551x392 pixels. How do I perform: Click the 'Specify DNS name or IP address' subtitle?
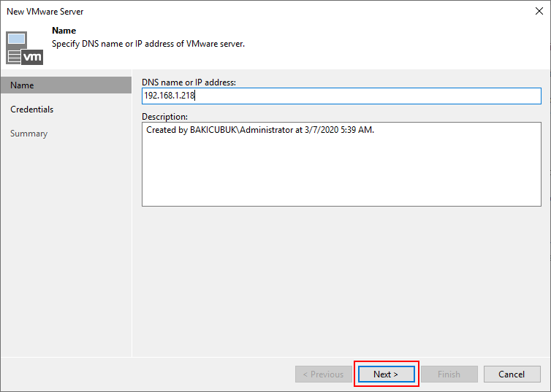pyautogui.click(x=148, y=44)
